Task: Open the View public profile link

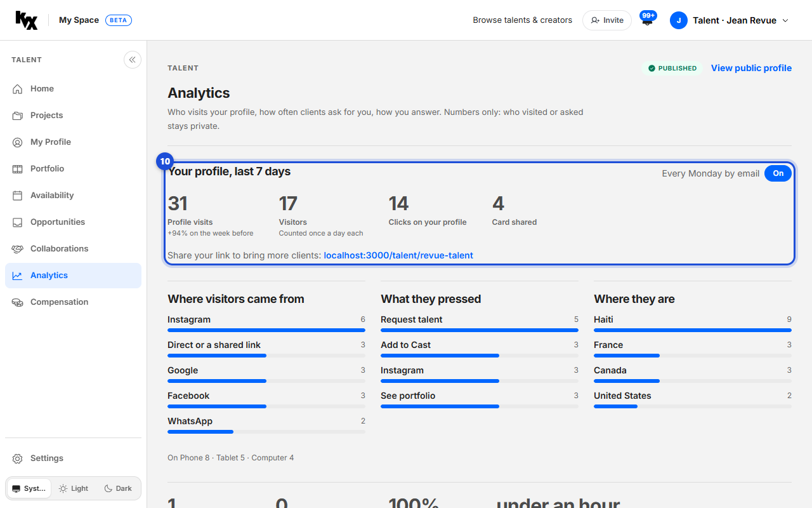Action: 751,68
